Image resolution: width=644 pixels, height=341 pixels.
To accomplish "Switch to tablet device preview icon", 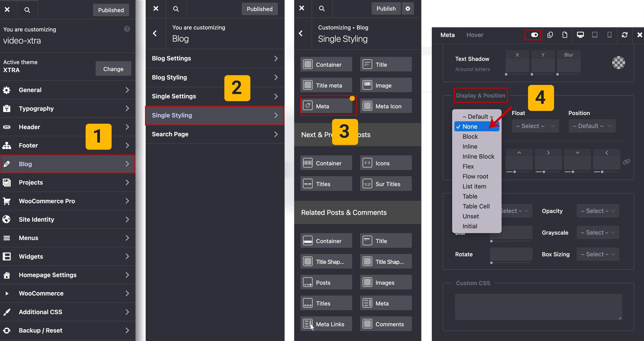I will 595,35.
